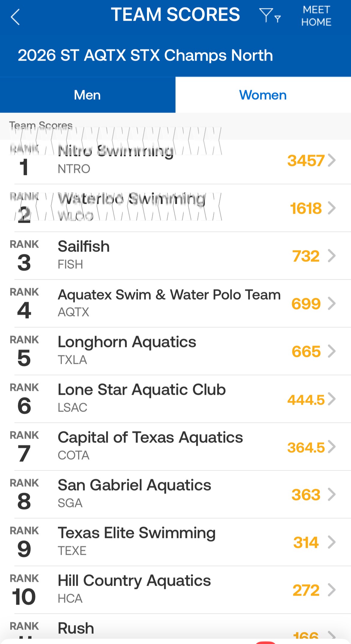Screen dimensions: 351x644
Task: Open Capital of Texas Aquatics entry
Action: [150, 438]
